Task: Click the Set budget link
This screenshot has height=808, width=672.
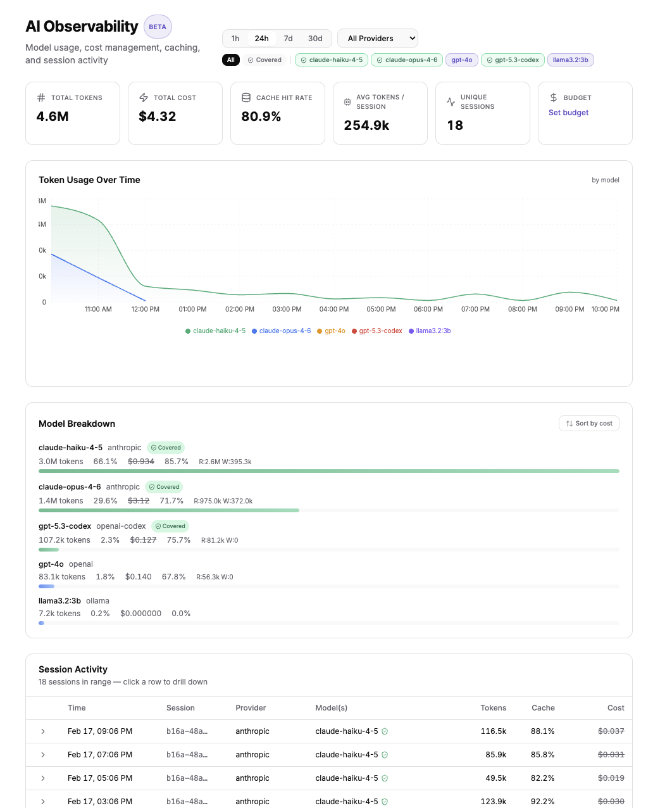Action: [x=568, y=112]
